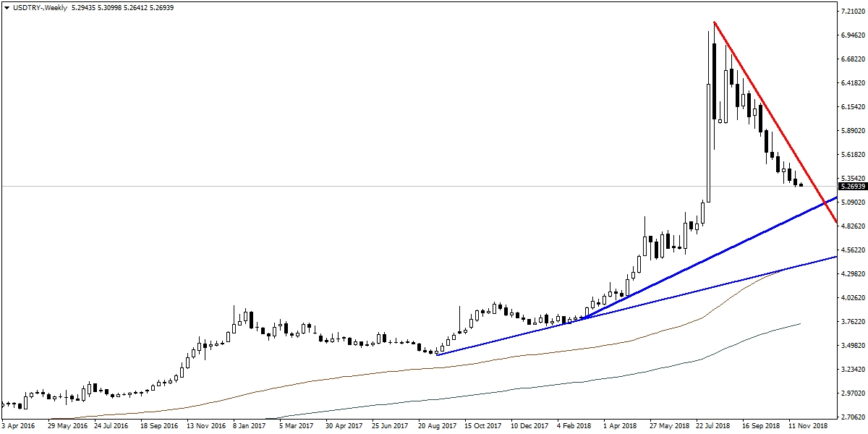Click the 3.23420 price axis label

[853, 370]
